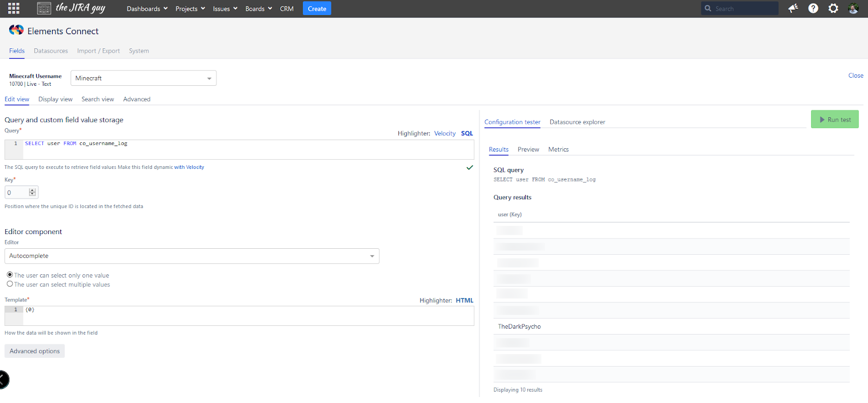Click the TheDarkPsycho result row
Viewport: 868px width, 403px height.
[x=672, y=326]
